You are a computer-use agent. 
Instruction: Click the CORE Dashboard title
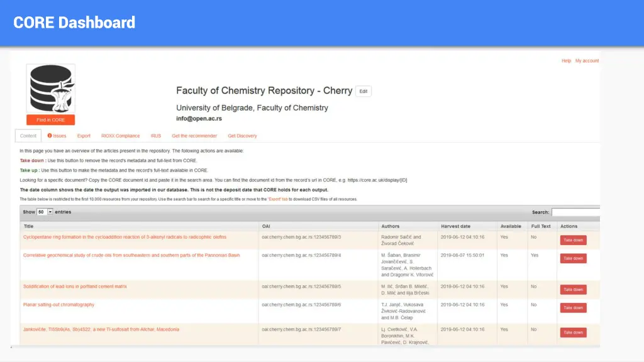pos(74,23)
